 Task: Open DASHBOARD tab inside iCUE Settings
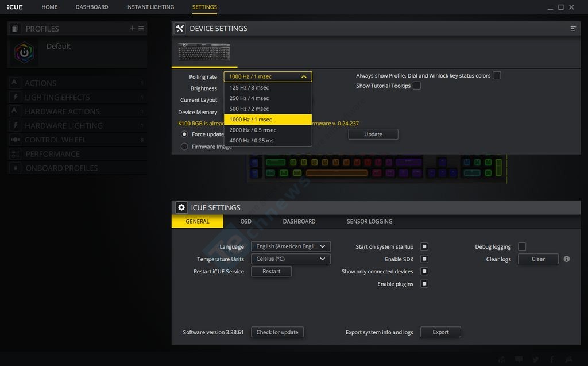click(299, 221)
